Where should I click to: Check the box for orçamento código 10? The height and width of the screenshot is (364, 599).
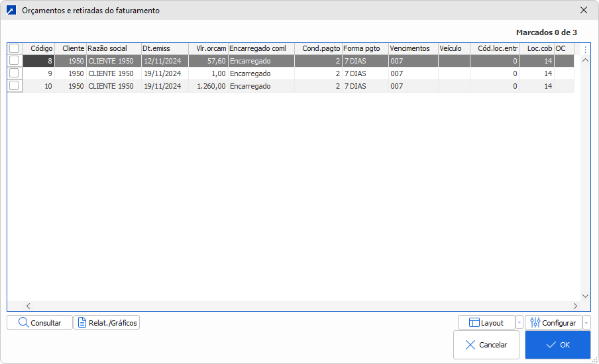click(x=14, y=86)
